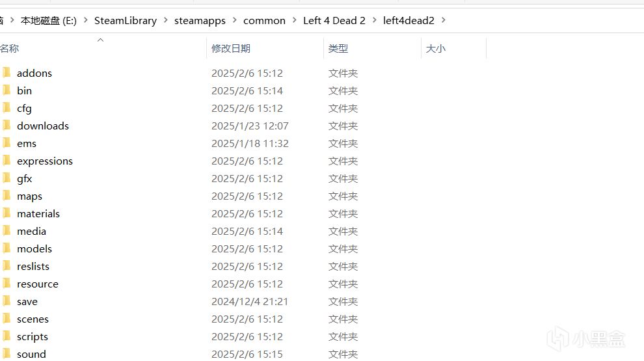Open chevron after Left 4 Dead 2 breadcrumb
This screenshot has height=361, width=644.
tap(374, 20)
